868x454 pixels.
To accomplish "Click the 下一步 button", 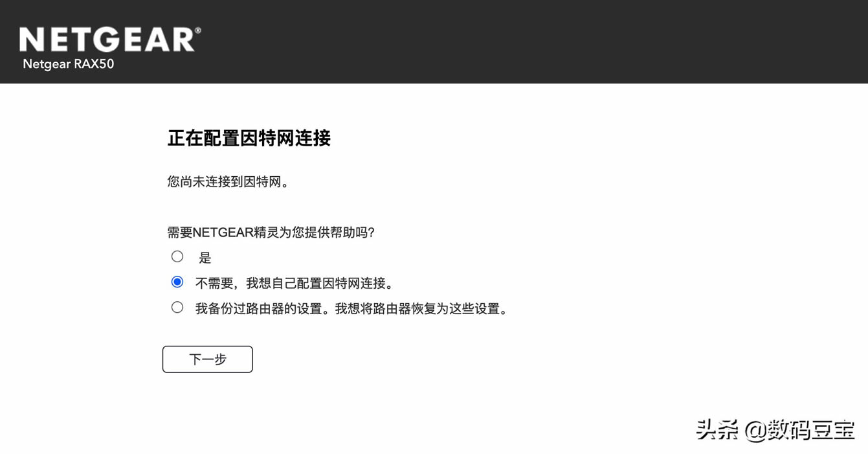I will click(208, 359).
